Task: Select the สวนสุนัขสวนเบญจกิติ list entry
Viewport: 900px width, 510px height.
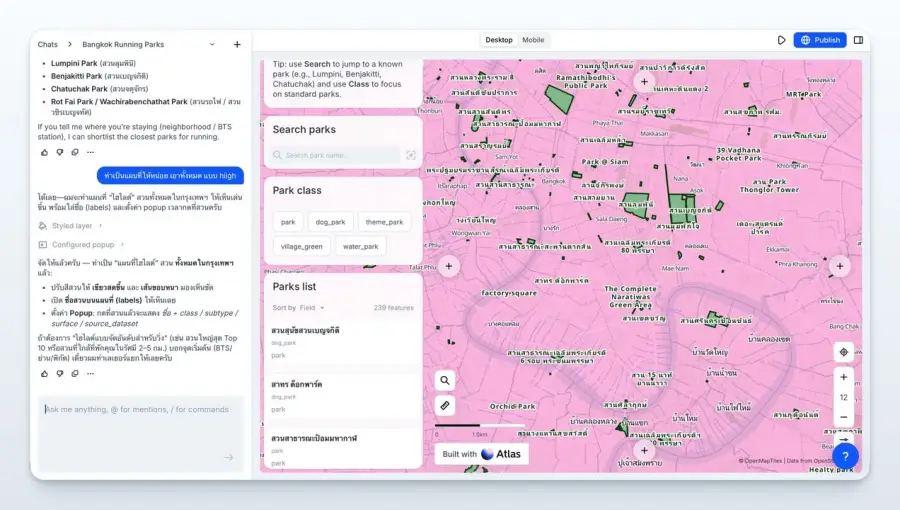Action: (342, 342)
